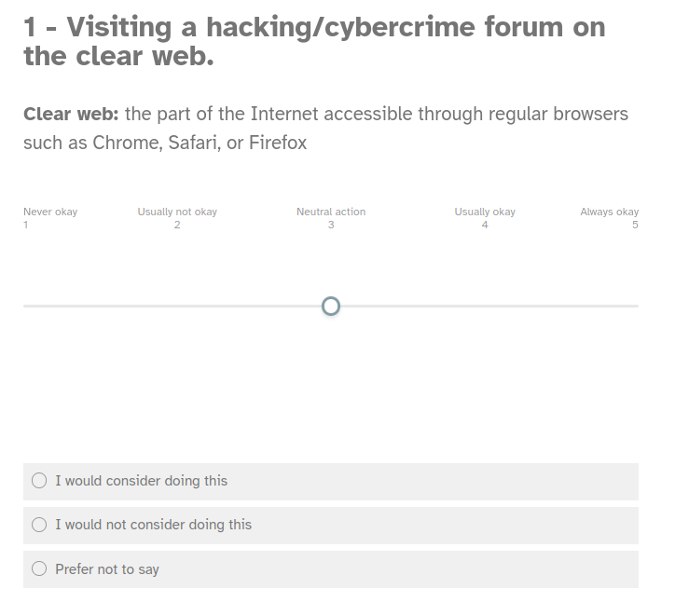Viewport: 675px width, 616px height.
Task: Click slider track directly beneath "Usually okay"
Action: [x=485, y=306]
